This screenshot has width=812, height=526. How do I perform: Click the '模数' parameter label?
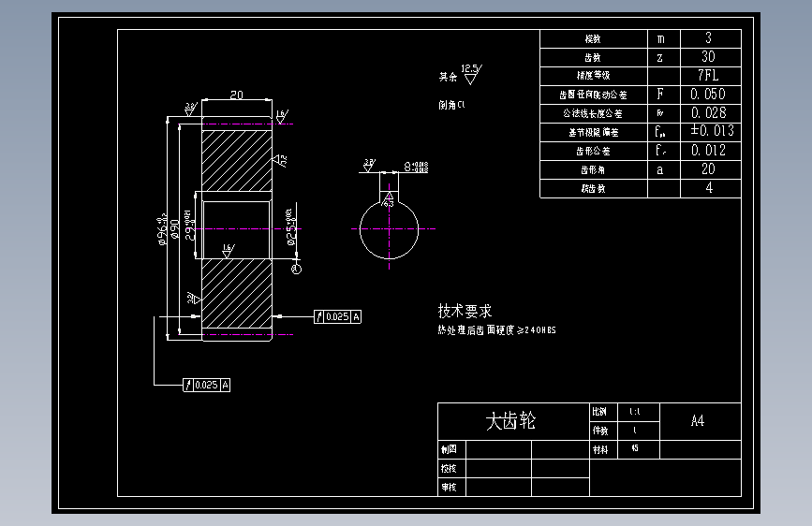pyautogui.click(x=593, y=38)
